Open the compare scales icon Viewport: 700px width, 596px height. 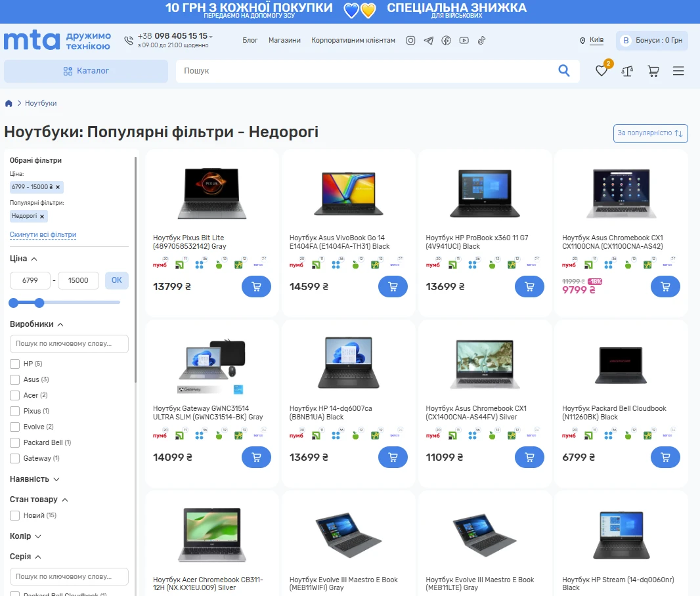point(627,71)
